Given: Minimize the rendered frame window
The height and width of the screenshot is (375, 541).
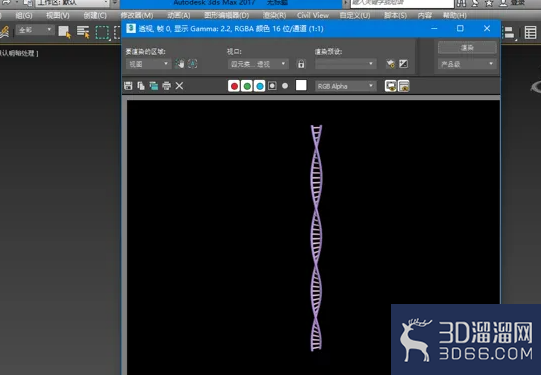Looking at the screenshot, I should pyautogui.click(x=434, y=28).
